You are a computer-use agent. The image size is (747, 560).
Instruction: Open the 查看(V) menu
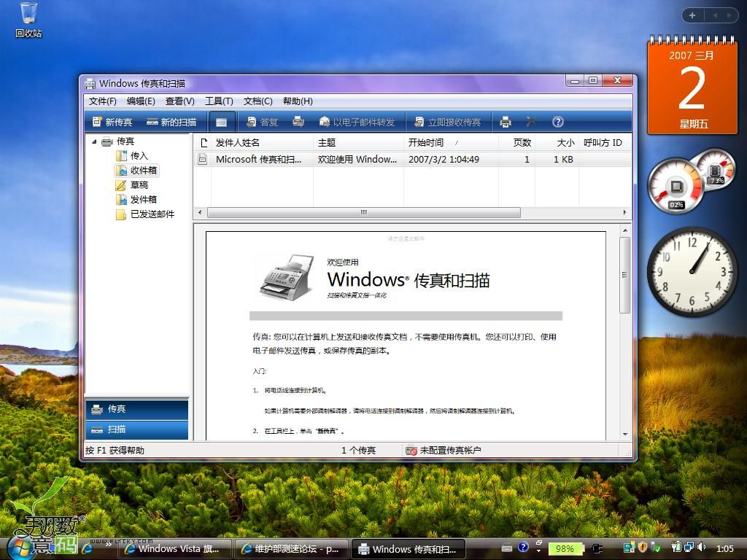pyautogui.click(x=180, y=101)
